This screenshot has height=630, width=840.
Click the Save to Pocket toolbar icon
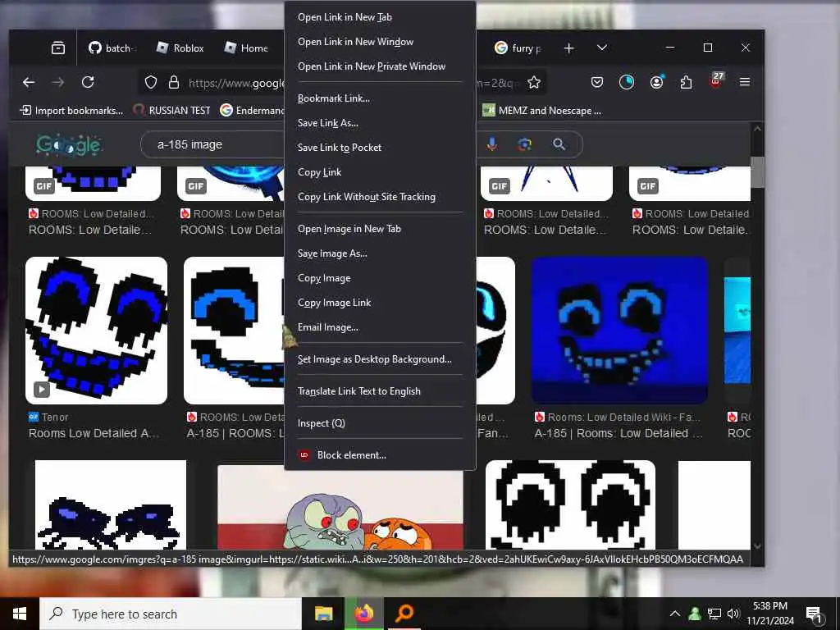coord(597,82)
